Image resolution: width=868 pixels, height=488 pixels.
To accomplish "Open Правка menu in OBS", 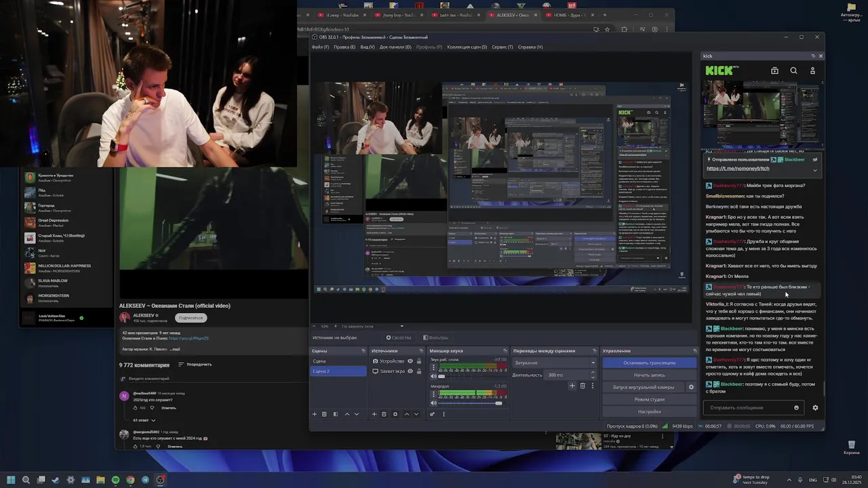I will [x=344, y=47].
